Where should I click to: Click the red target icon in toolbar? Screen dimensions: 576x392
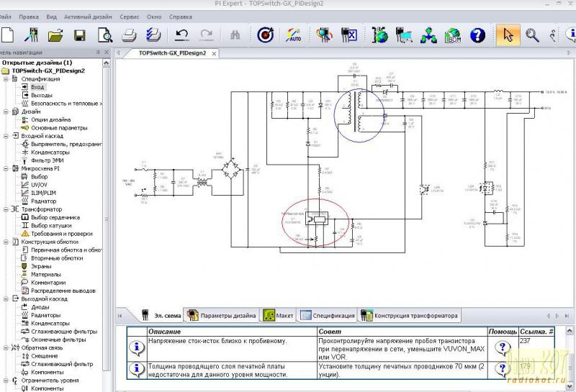[x=265, y=35]
